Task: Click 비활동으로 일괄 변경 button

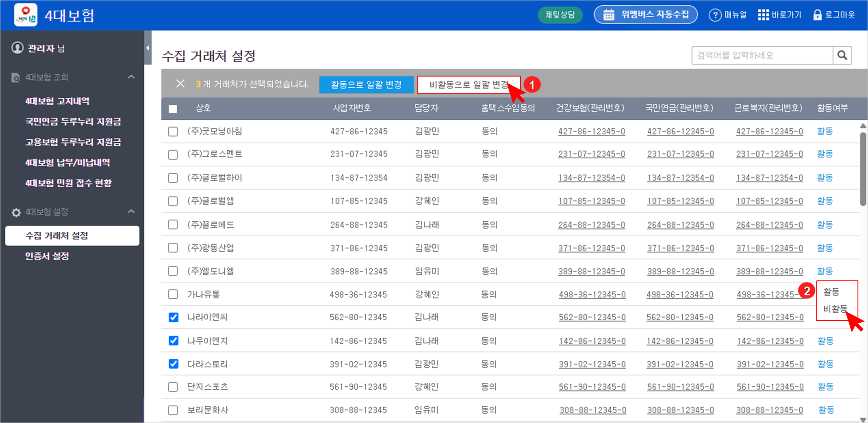Action: (x=469, y=84)
